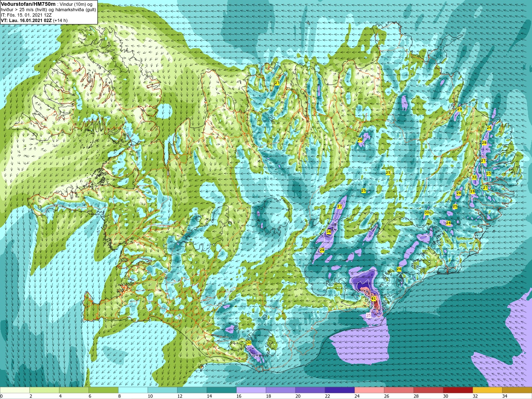Click the yellow '36' gust label

click(x=329, y=232)
